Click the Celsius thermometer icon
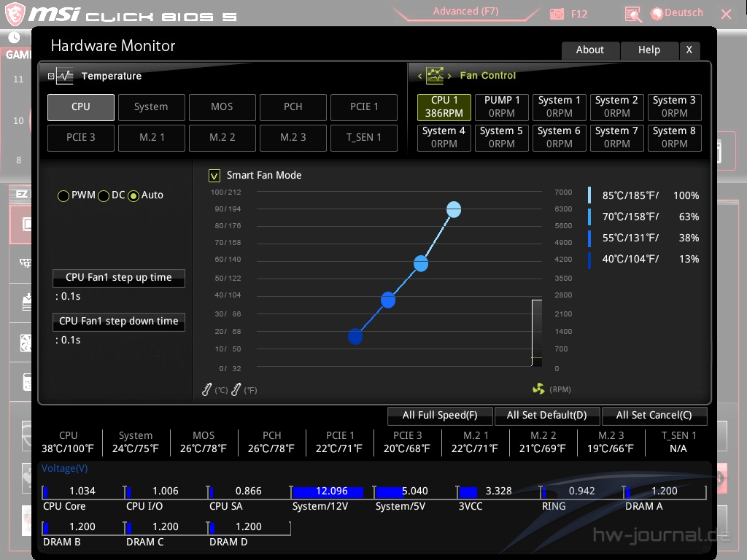The image size is (747, 560). tap(206, 389)
